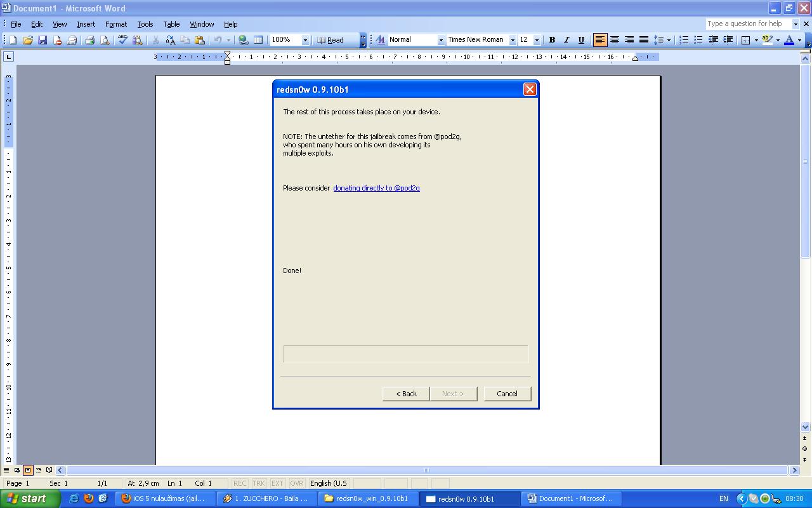Justify the paragraph text

(x=644, y=40)
